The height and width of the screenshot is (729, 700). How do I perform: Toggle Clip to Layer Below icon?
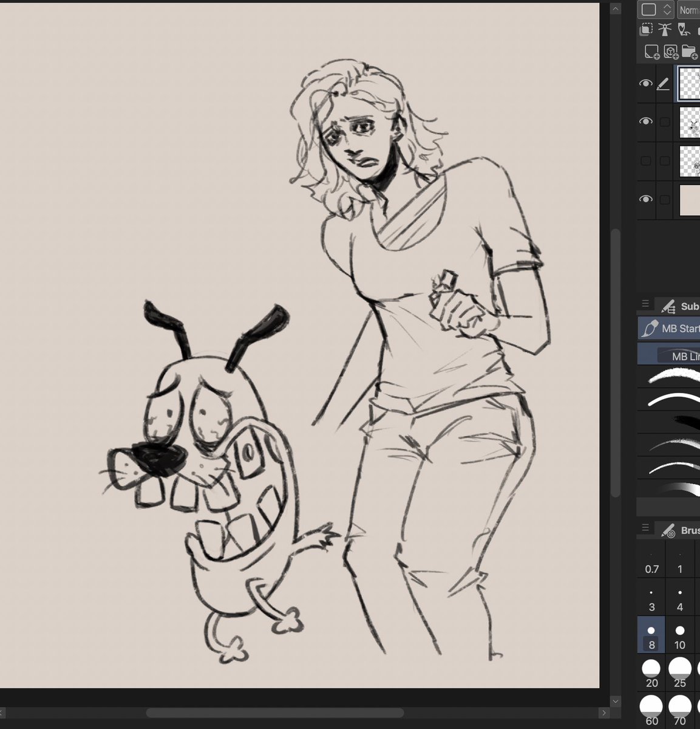[647, 29]
